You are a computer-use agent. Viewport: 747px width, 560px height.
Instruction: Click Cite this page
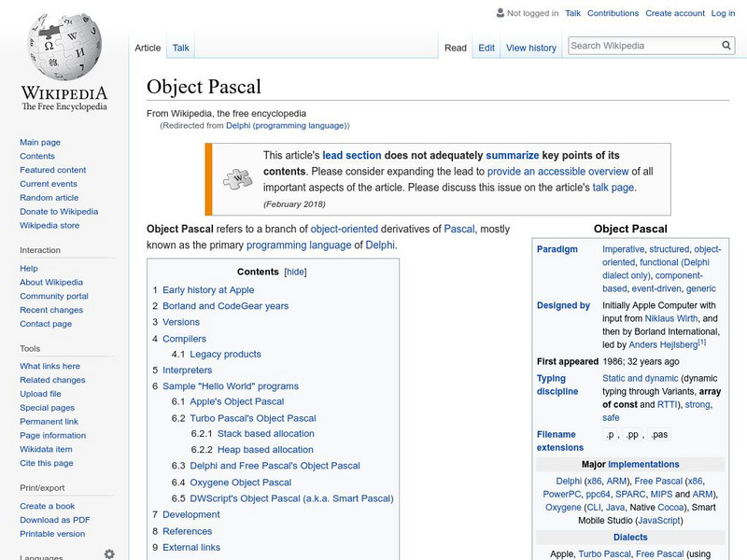coord(47,462)
